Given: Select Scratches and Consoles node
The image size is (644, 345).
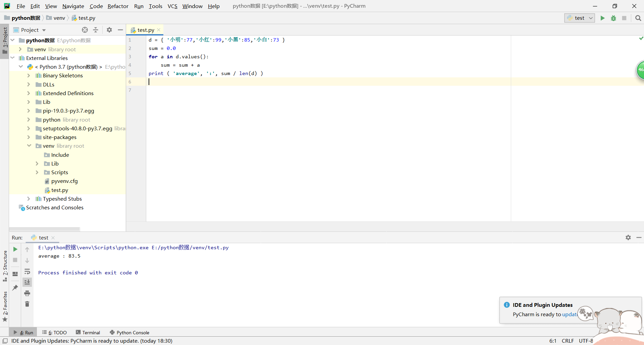Looking at the screenshot, I should coord(55,208).
